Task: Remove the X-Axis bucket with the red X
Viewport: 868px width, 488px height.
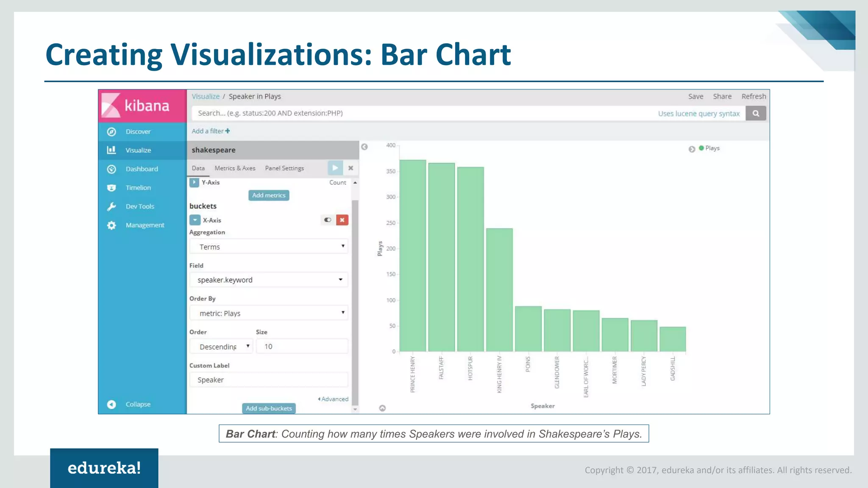Action: [342, 220]
